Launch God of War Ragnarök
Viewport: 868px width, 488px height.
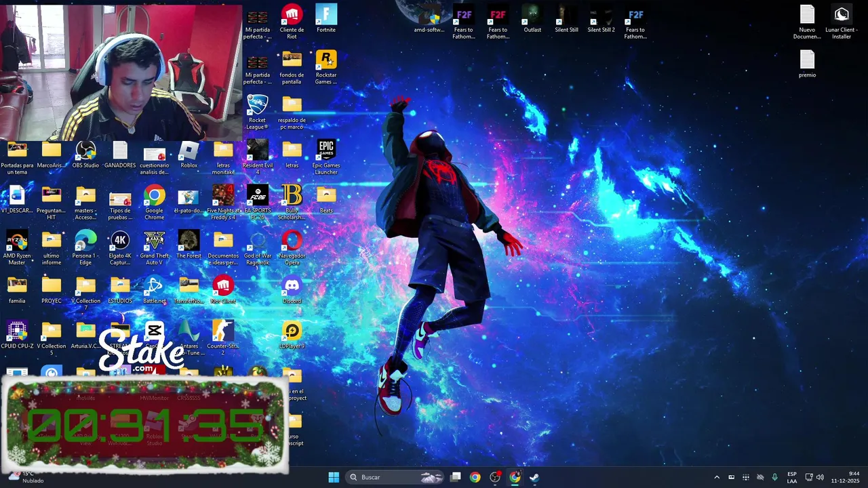(x=258, y=248)
